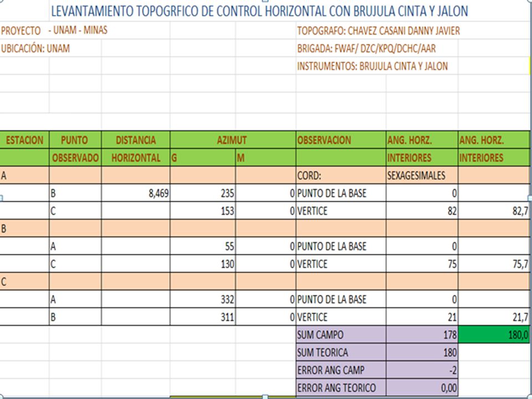Click observed point C in the 153 row

pyautogui.click(x=75, y=211)
